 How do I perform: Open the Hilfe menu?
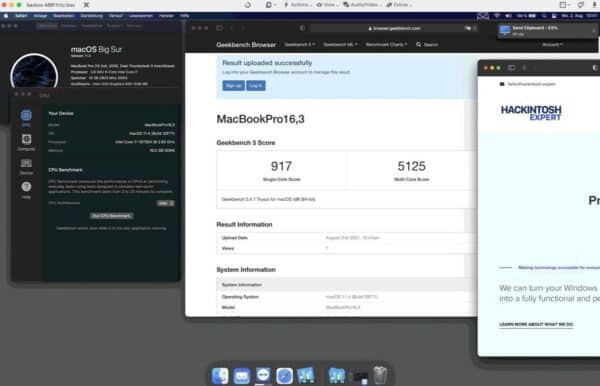(x=184, y=16)
